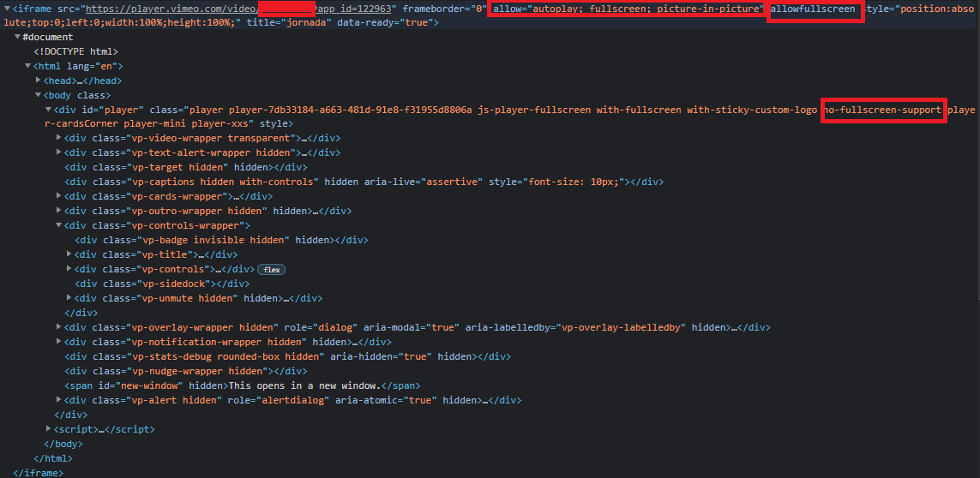Select the vp-badge invisible hidden row

tap(221, 240)
